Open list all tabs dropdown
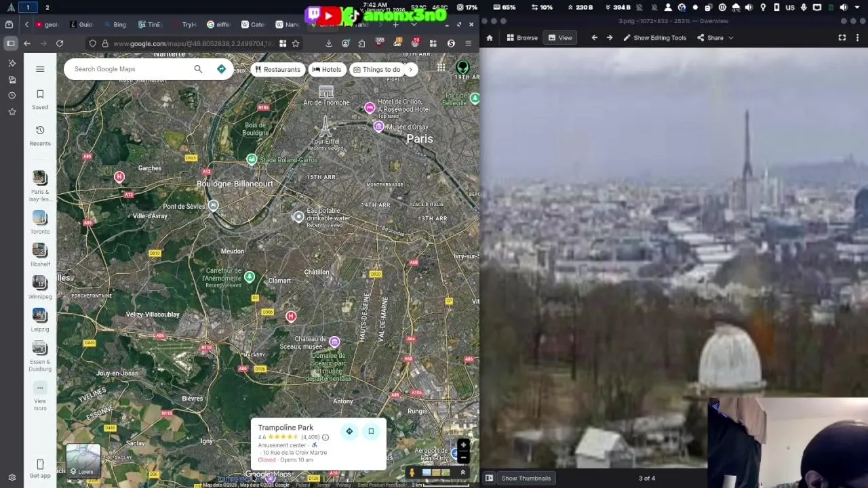Viewport: 868px width, 488px height. point(414,24)
